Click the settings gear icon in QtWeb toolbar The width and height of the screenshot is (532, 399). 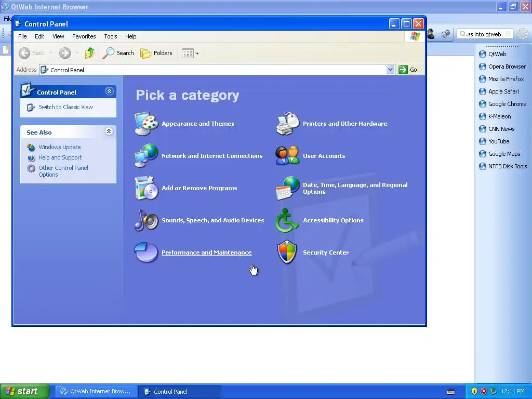pyautogui.click(x=445, y=34)
